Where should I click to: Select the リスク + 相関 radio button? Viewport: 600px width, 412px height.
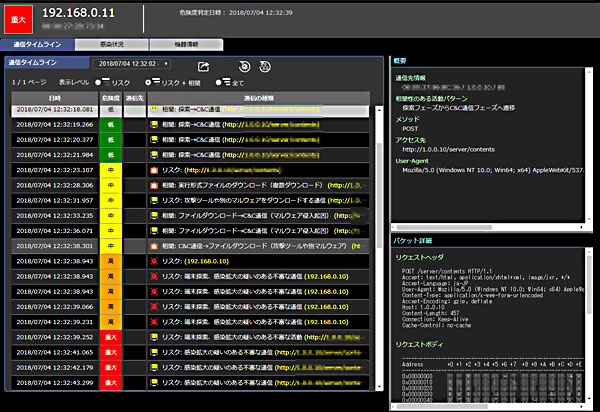[148, 82]
